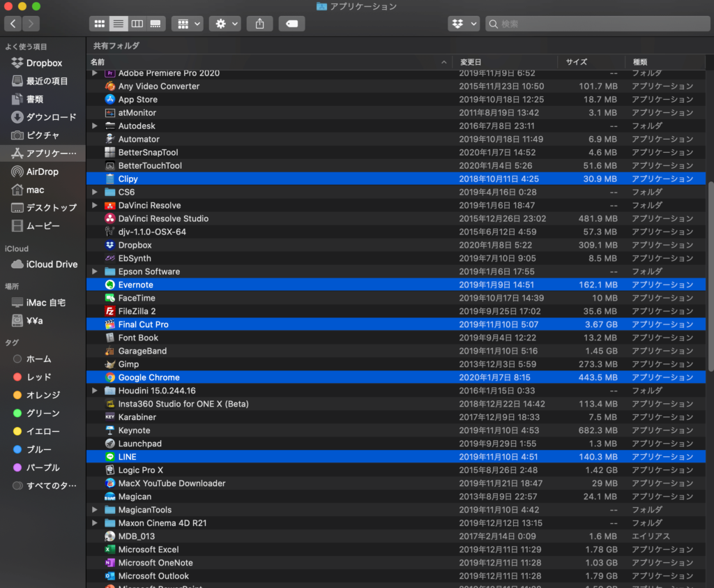
Task: Expand the DaVinci Resolve folder
Action: pyautogui.click(x=94, y=205)
